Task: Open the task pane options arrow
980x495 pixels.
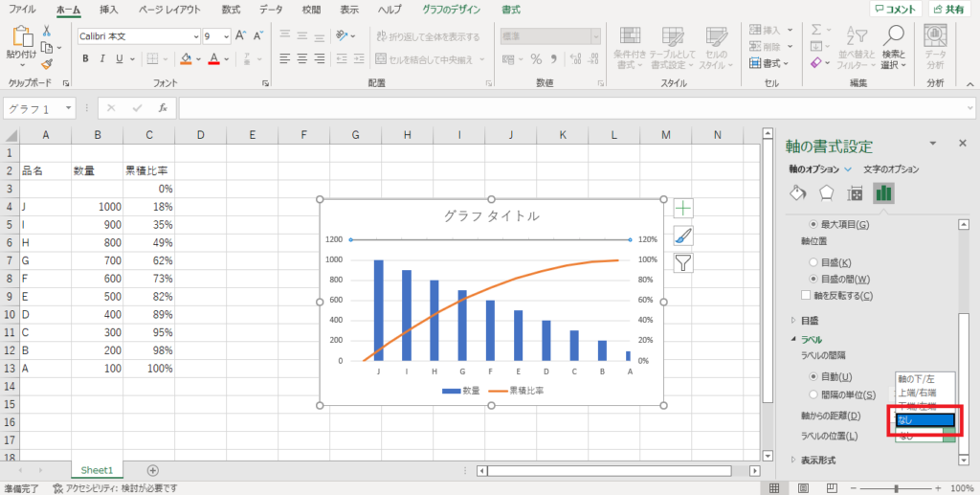Action: 933,143
